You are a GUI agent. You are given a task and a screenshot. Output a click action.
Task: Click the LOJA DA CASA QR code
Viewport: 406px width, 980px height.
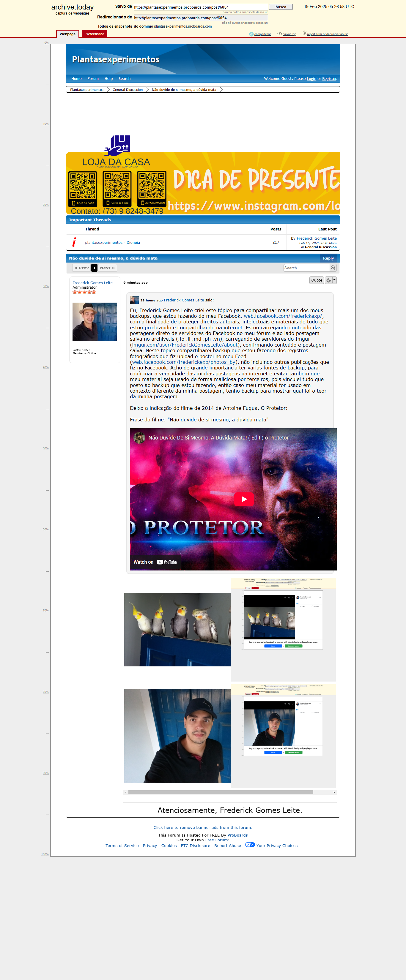pos(83,189)
